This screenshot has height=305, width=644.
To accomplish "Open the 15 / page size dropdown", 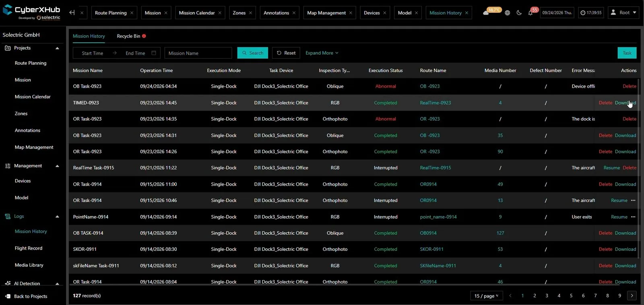I will (x=486, y=296).
